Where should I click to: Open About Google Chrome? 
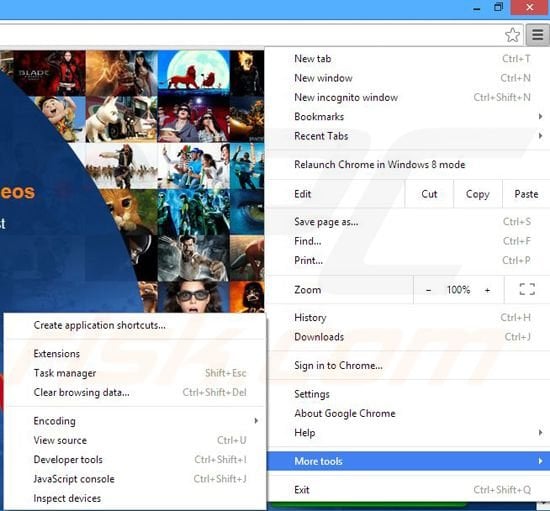[x=408, y=413]
